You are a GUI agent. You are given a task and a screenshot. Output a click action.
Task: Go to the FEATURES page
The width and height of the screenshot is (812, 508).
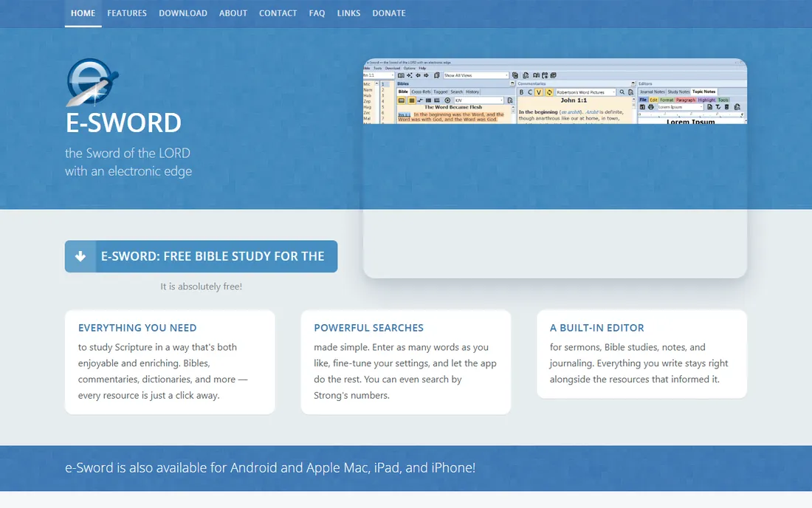[x=127, y=13]
